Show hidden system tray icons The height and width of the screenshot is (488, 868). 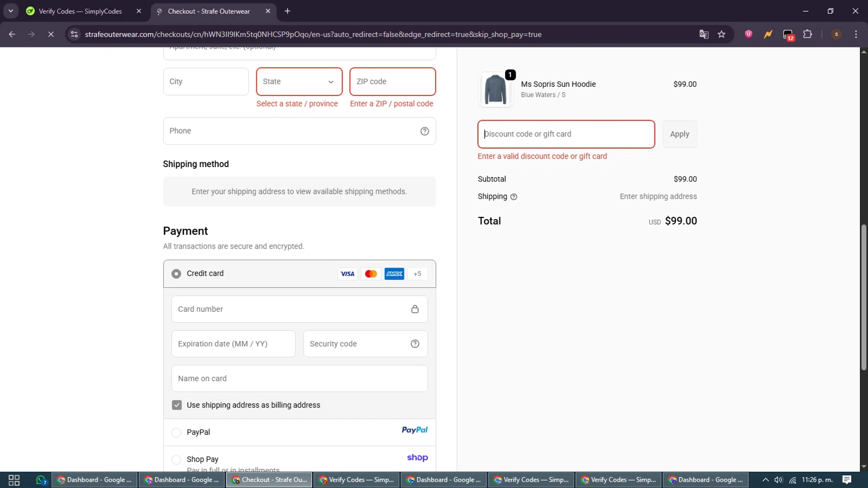click(765, 480)
